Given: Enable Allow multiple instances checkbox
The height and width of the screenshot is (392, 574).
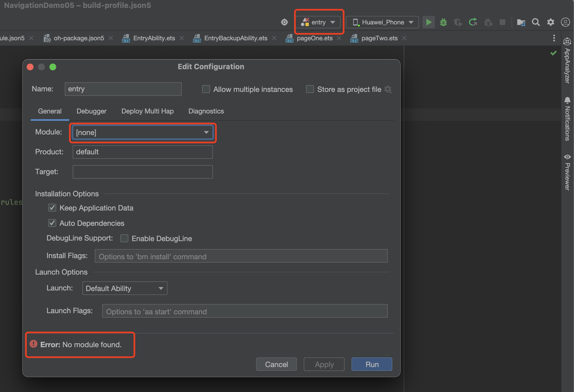Looking at the screenshot, I should 206,89.
